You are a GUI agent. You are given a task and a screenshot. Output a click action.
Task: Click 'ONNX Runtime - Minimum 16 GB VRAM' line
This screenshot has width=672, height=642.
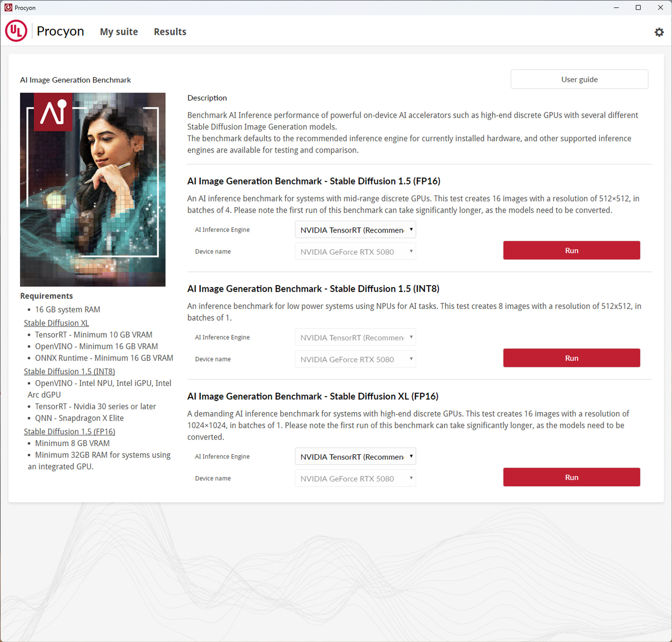click(104, 358)
